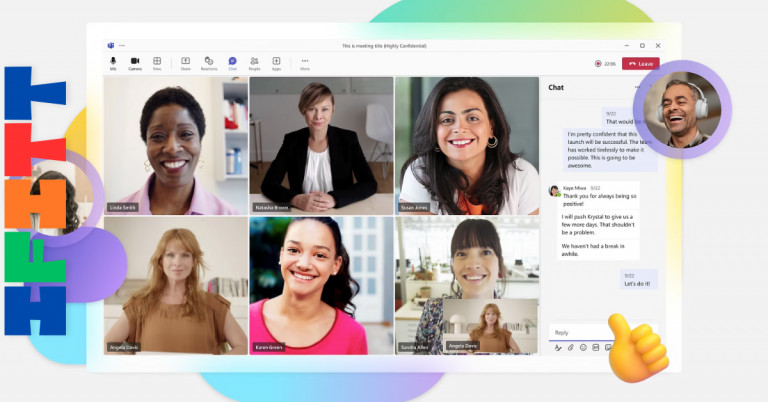Image resolution: width=768 pixels, height=402 pixels.
Task: Click the Share screen icon
Action: click(186, 62)
